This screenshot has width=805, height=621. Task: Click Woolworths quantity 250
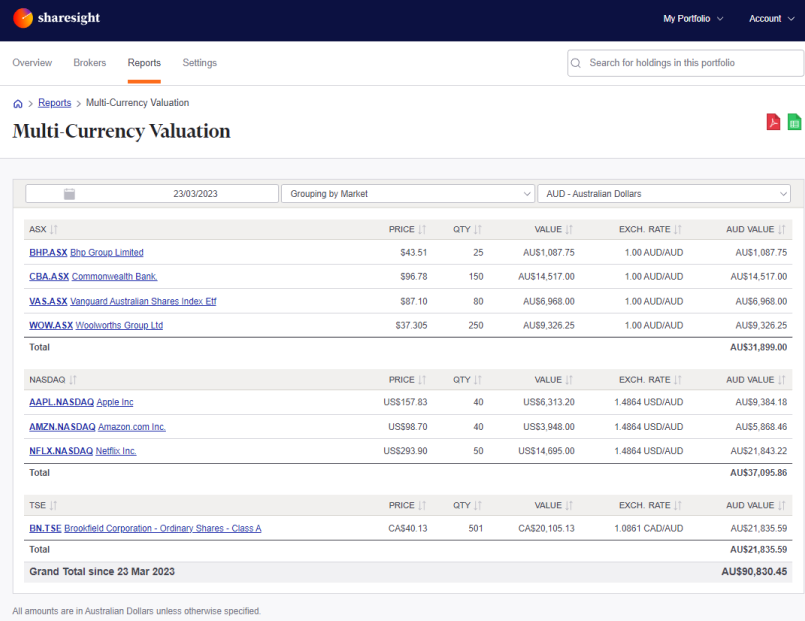pos(476,325)
